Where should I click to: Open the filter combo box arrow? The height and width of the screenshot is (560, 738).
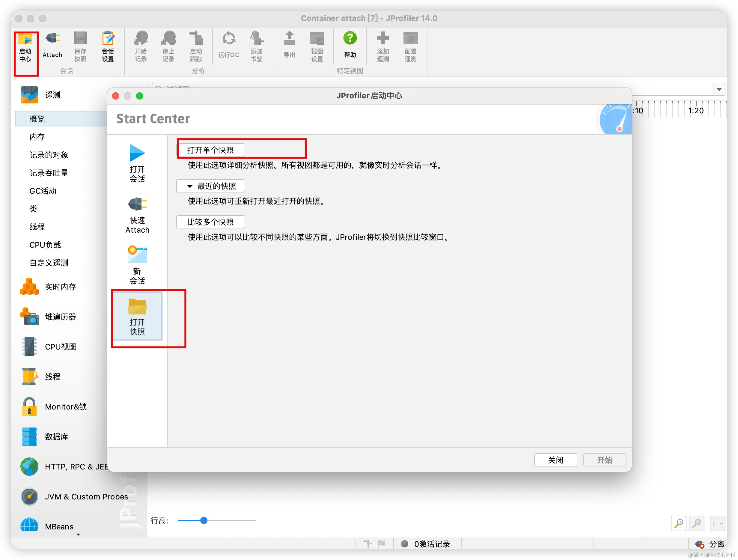tap(719, 89)
